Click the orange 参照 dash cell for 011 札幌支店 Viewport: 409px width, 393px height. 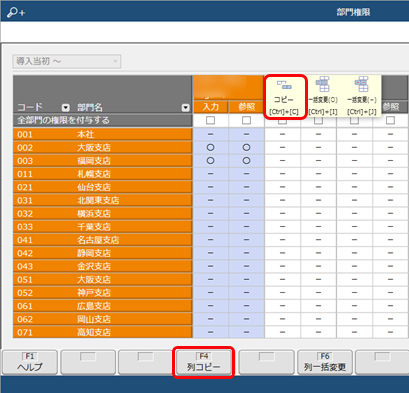(x=246, y=174)
